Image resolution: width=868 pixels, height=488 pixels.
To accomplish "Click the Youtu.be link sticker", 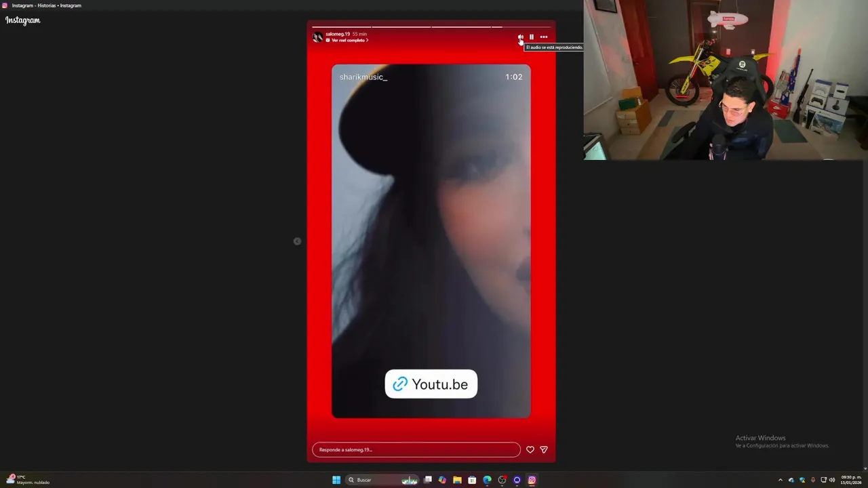I will [x=431, y=384].
